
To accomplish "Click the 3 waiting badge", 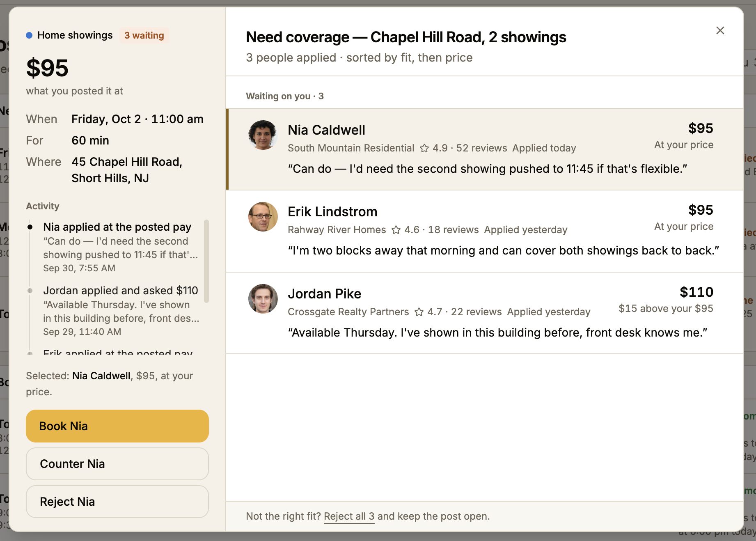I will 144,35.
